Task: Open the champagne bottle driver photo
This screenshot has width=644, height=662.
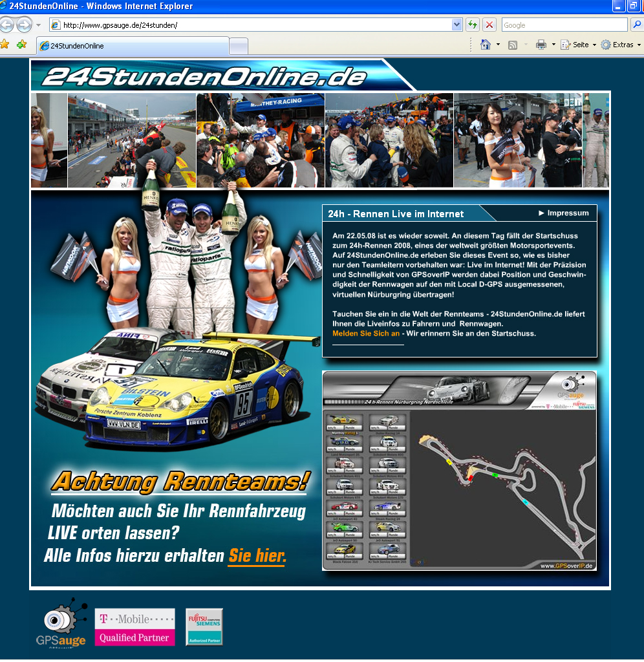Action: coord(596,140)
